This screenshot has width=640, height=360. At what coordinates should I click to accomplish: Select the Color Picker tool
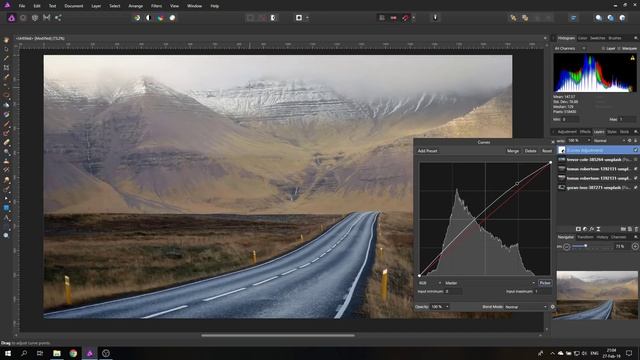click(6, 58)
